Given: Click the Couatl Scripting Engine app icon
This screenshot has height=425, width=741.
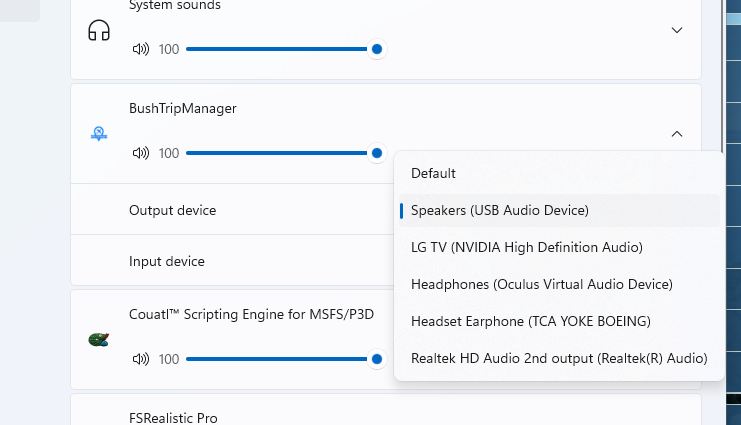Looking at the screenshot, I should pos(99,340).
